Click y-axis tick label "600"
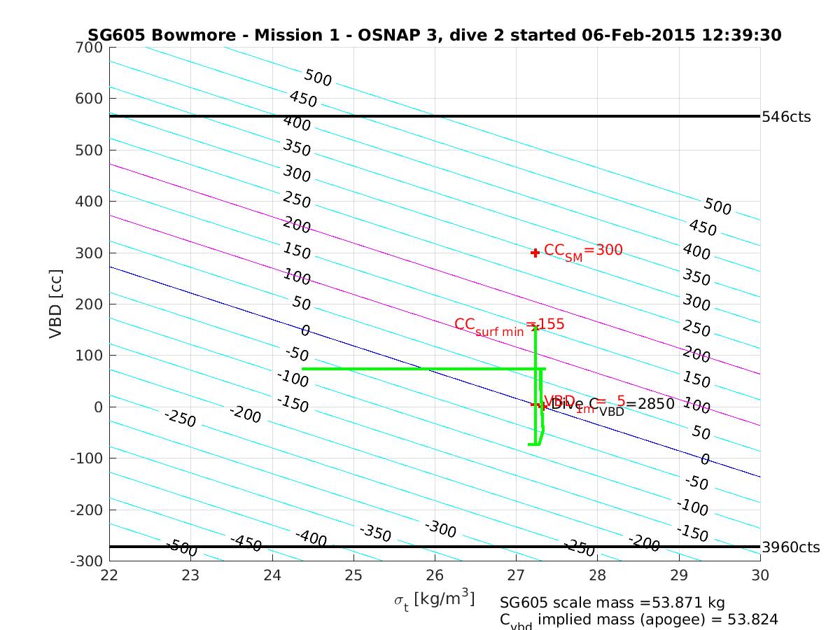The height and width of the screenshot is (630, 840). [x=90, y=99]
